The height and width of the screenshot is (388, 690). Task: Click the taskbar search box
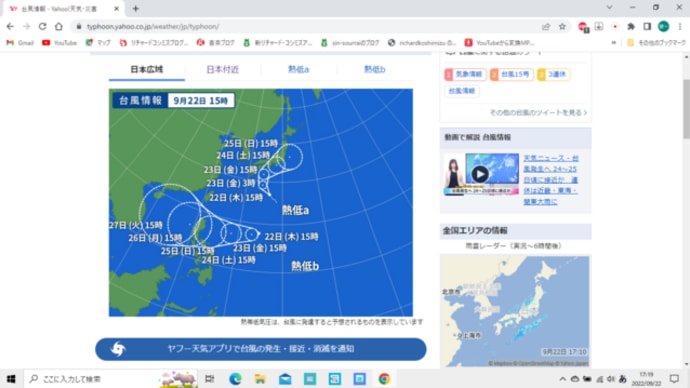[x=110, y=379]
